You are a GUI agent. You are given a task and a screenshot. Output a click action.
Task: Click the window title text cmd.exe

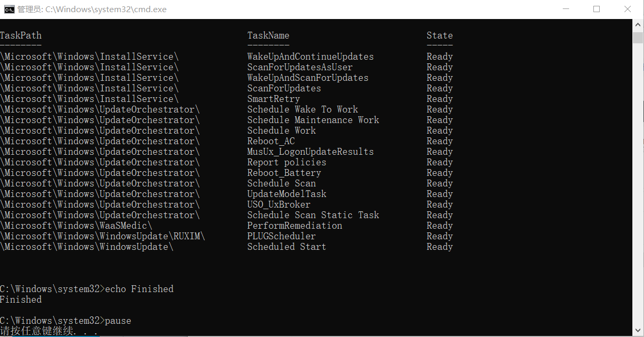92,9
